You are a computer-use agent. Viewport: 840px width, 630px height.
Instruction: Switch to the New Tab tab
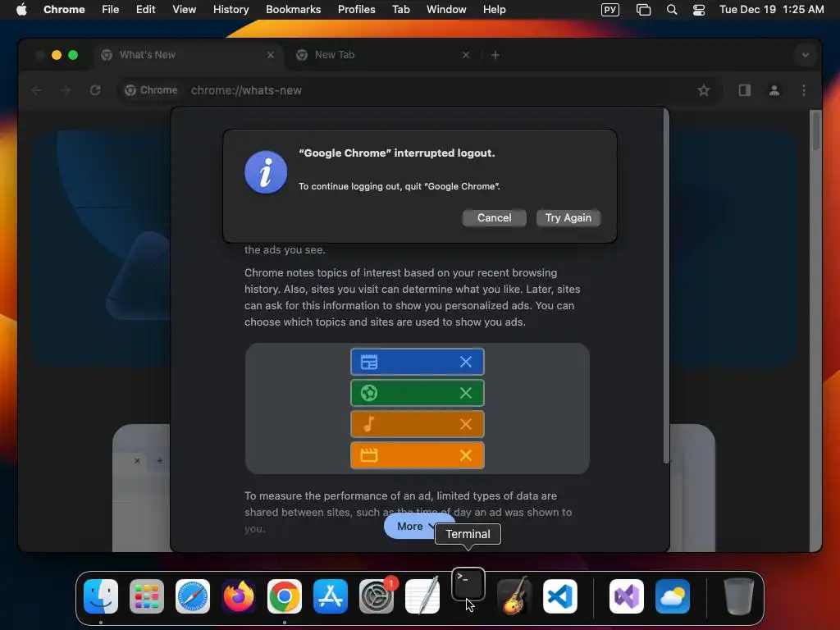pos(383,55)
